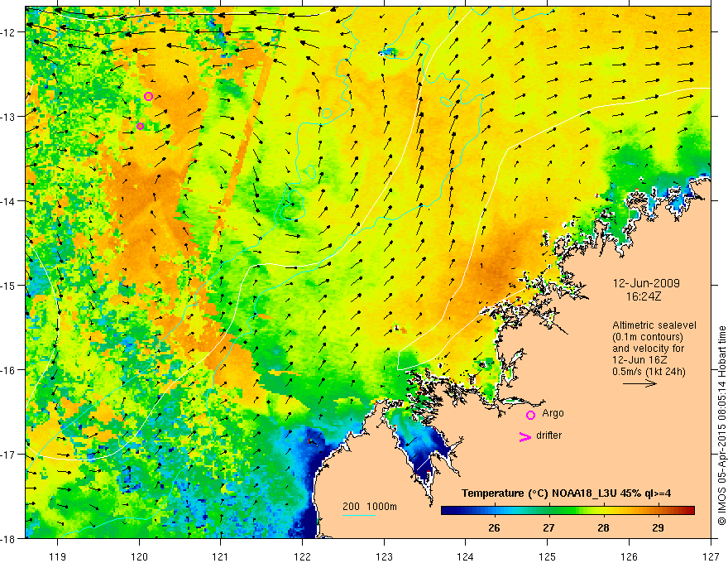Click the dark red end of the temperature colorbar
The image size is (728, 563).
(689, 511)
